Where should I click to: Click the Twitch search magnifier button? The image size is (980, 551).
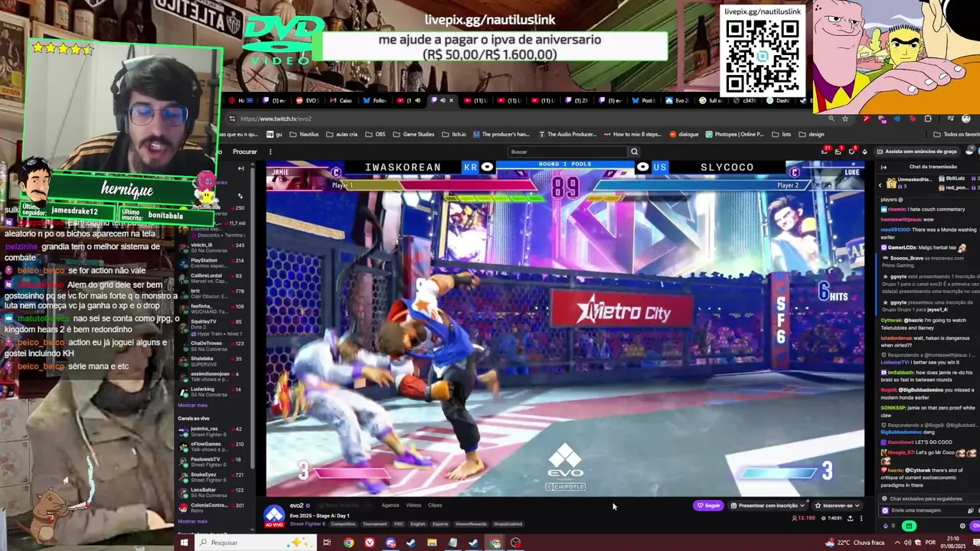(634, 152)
